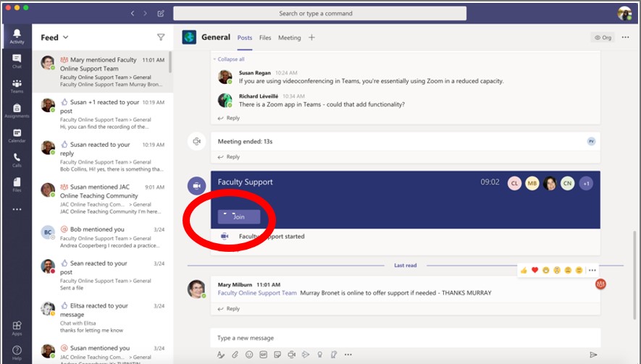Open Bob mentioned you notification
The image size is (641, 364).
click(x=102, y=237)
